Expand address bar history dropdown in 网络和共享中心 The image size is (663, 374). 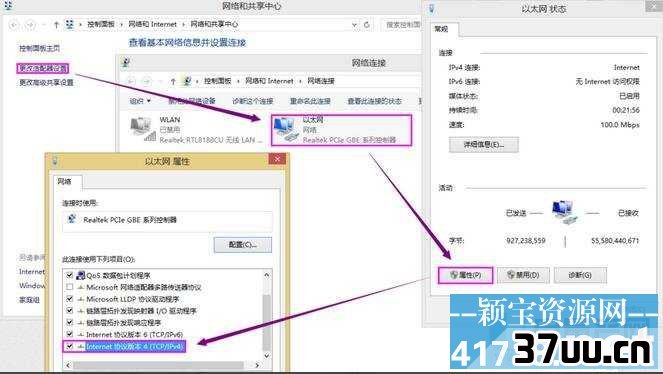click(354, 25)
